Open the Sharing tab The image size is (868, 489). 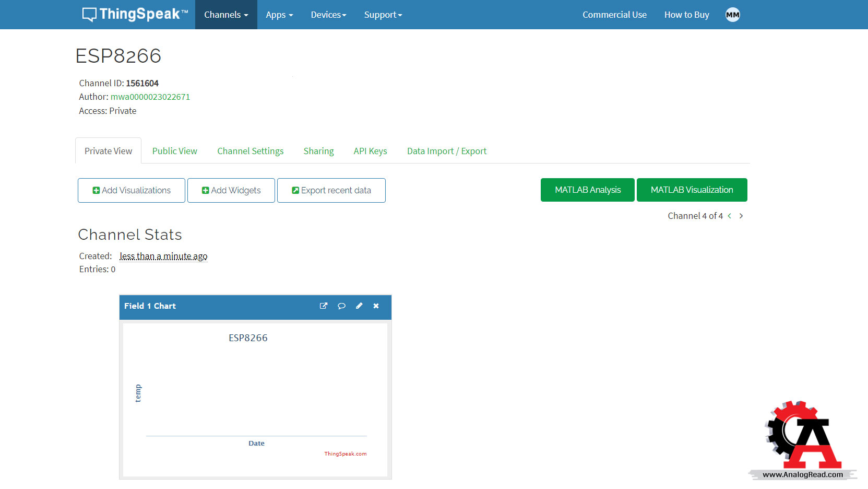coord(318,151)
